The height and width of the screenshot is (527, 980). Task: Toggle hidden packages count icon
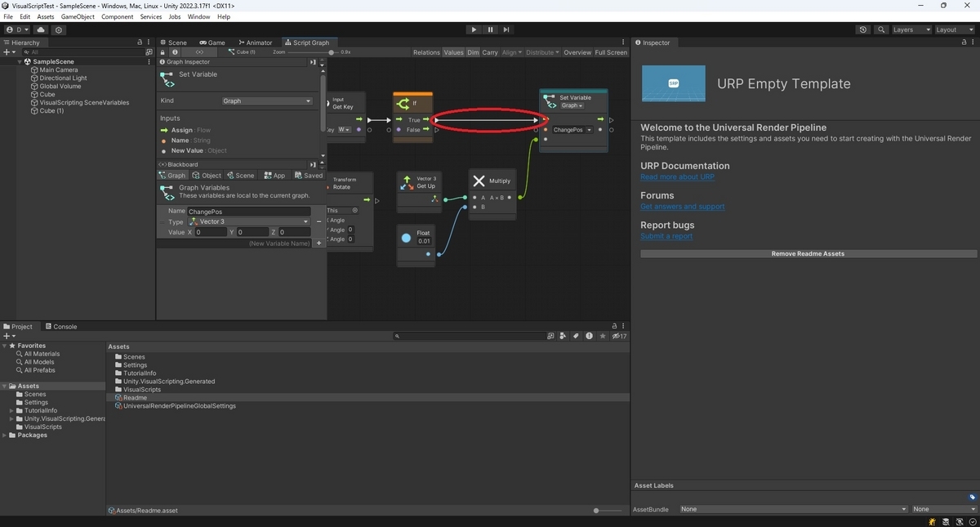[619, 336]
